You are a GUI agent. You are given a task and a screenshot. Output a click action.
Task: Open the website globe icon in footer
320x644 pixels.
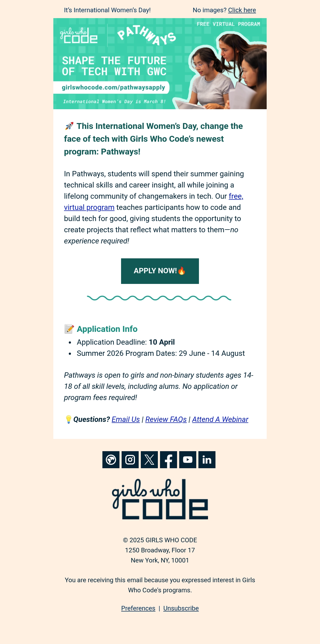(111, 460)
